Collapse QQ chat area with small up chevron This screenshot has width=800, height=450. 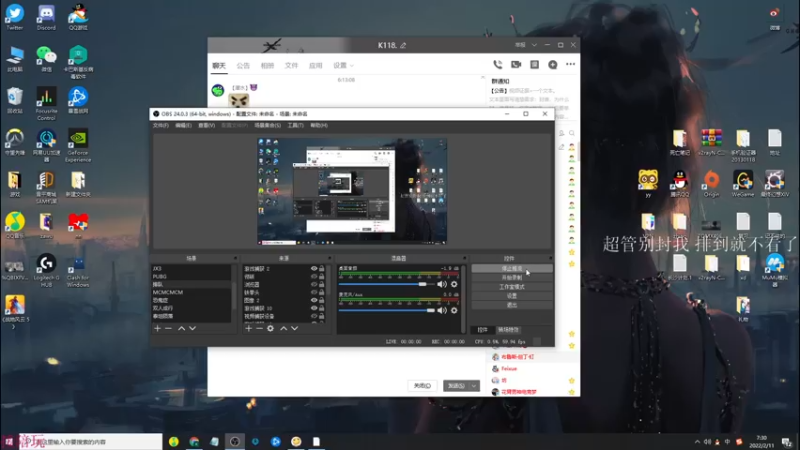click(x=483, y=78)
